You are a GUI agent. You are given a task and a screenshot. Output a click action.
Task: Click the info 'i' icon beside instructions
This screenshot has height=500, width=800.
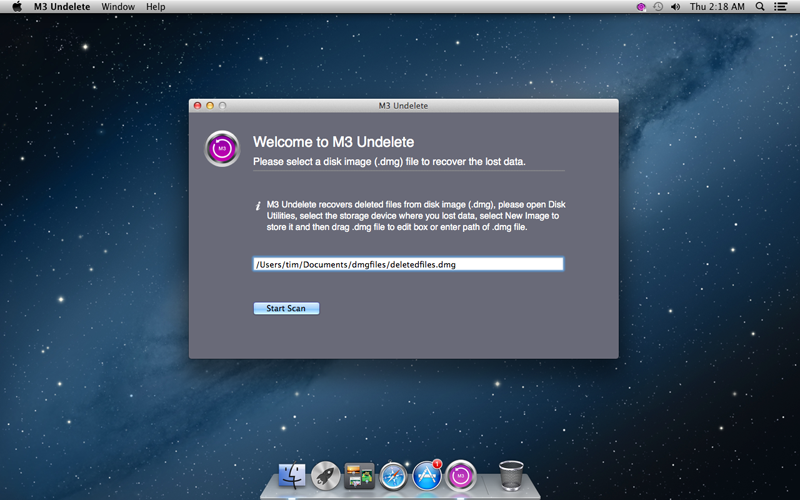(x=258, y=206)
